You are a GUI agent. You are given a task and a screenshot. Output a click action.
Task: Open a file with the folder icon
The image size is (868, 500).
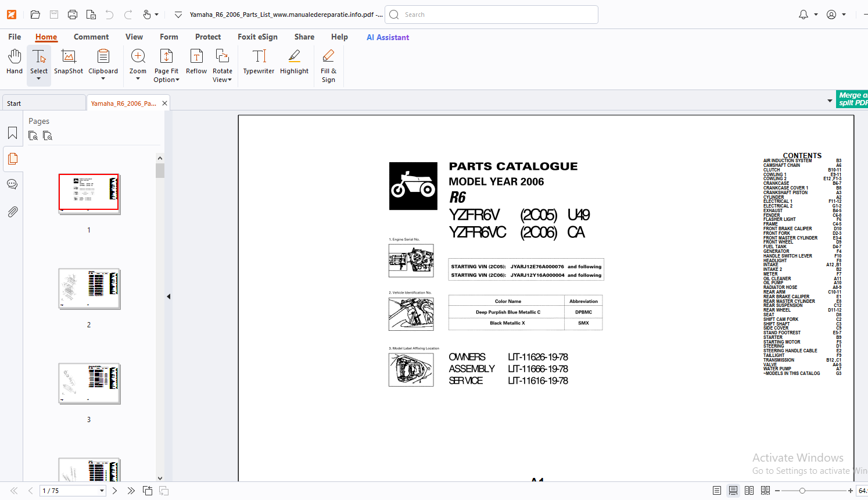pos(35,15)
